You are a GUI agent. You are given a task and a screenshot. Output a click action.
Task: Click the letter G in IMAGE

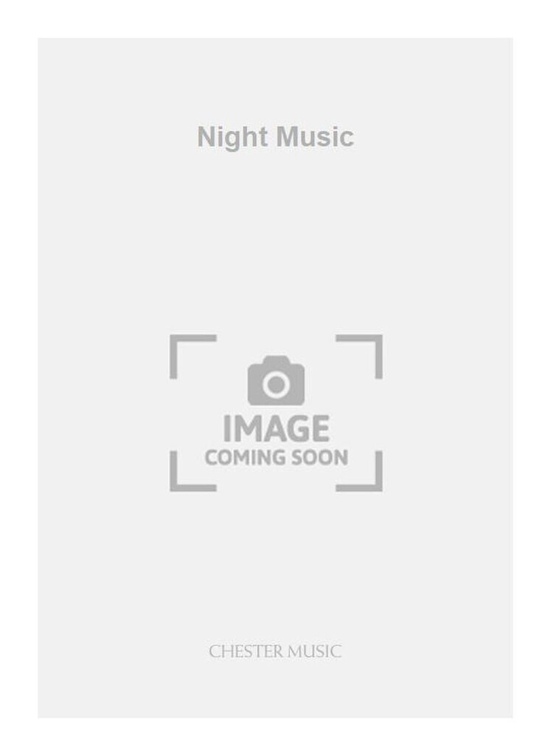tap(295, 429)
